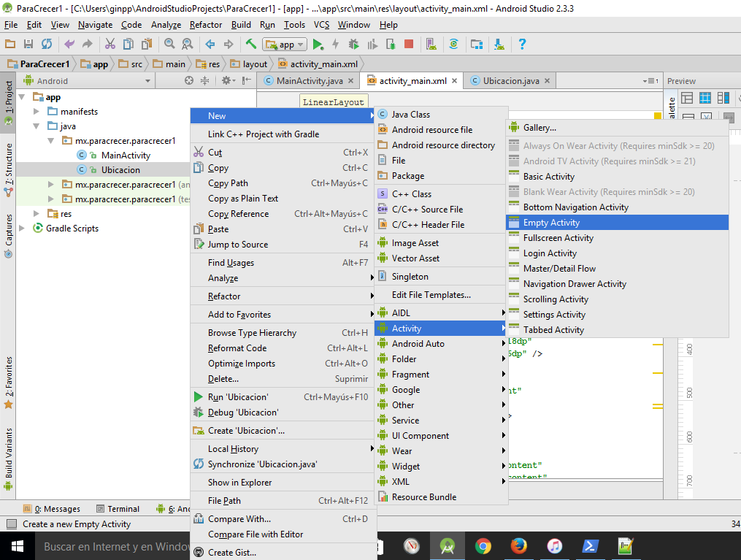Switch to the MainActivity.java tab
Viewport: 741px width, 560px height.
pos(310,81)
